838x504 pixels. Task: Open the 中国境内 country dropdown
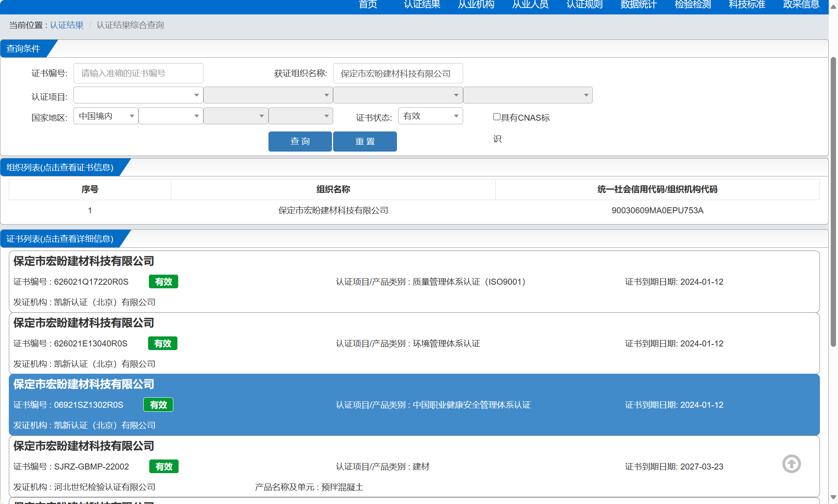[x=106, y=116]
